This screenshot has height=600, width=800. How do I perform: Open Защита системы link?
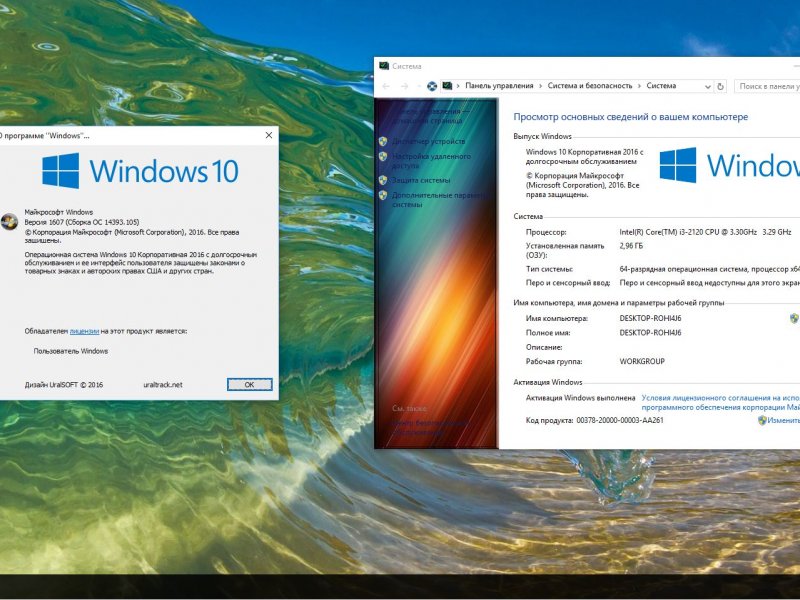pyautogui.click(x=421, y=180)
